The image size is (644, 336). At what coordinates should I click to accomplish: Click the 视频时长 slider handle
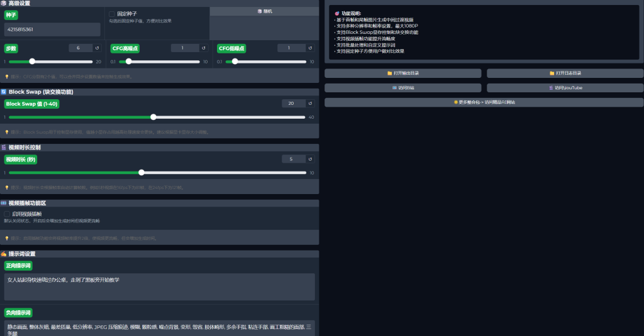[142, 173]
